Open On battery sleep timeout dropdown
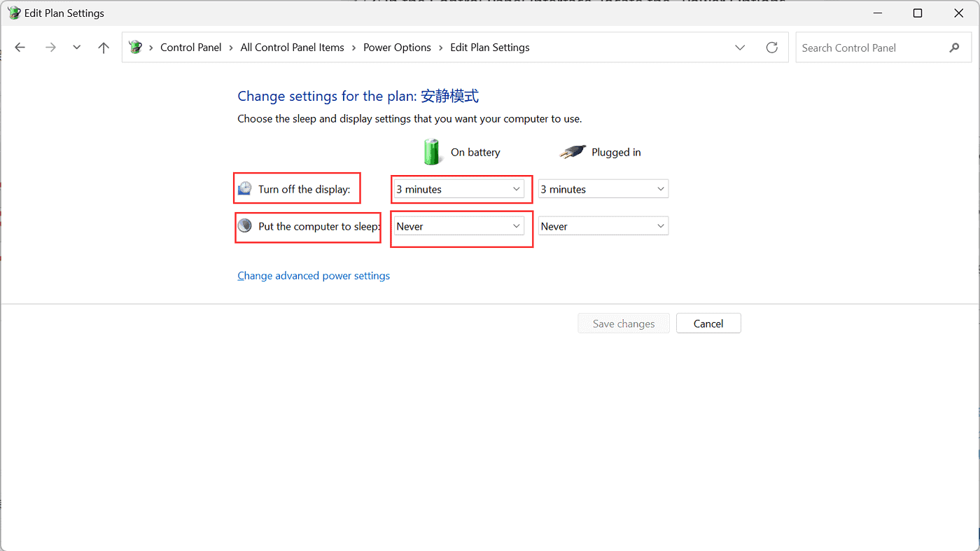This screenshot has width=980, height=551. pyautogui.click(x=458, y=226)
